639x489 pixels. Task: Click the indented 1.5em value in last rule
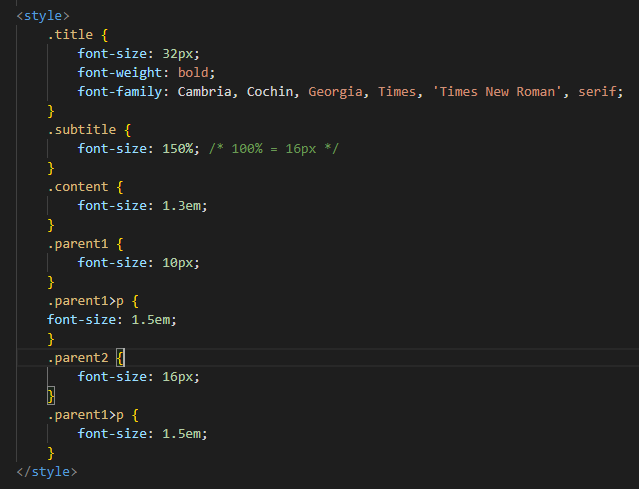tap(181, 434)
